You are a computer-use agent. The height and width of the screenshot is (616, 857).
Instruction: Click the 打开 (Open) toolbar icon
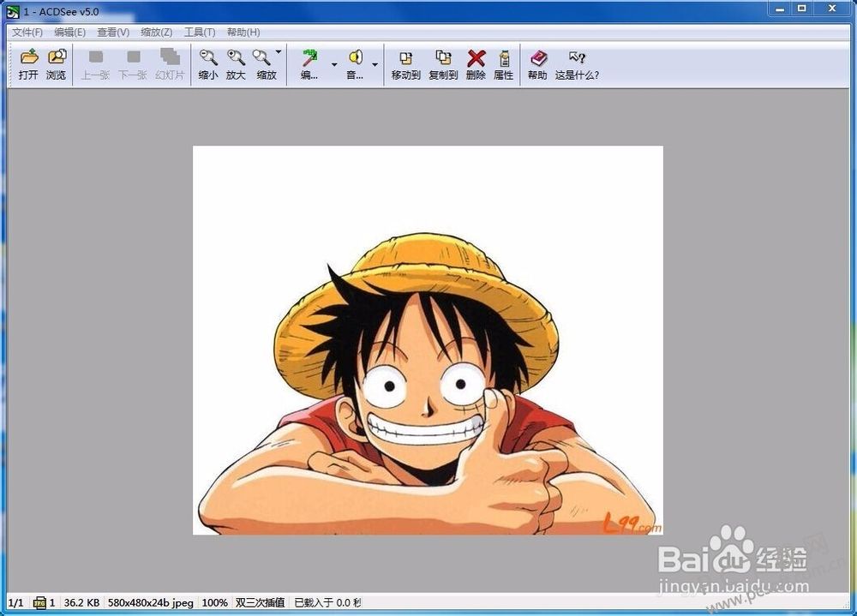(x=28, y=57)
